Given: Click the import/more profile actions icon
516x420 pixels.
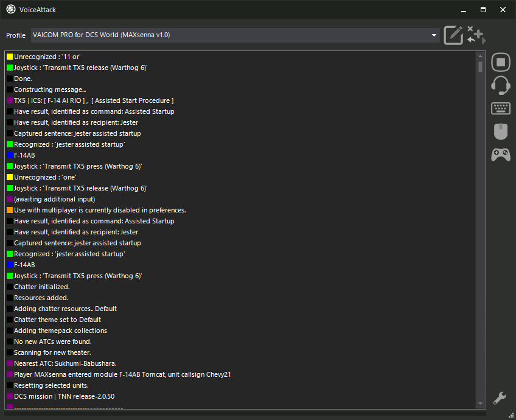Looking at the screenshot, I should [476, 35].
